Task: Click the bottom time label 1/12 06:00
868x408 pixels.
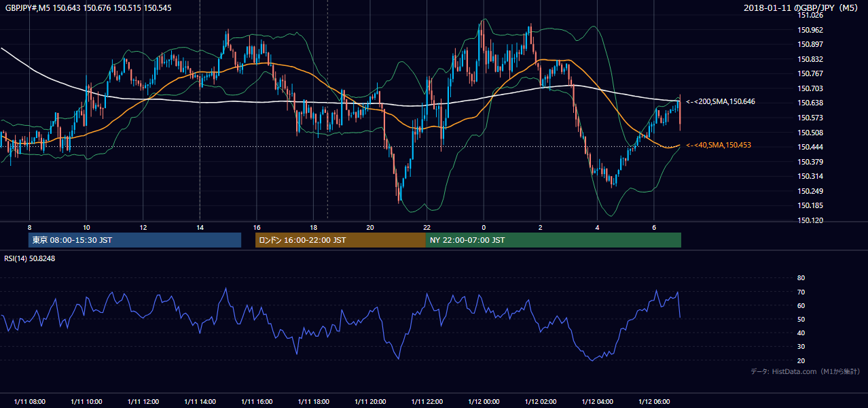Action: click(653, 402)
